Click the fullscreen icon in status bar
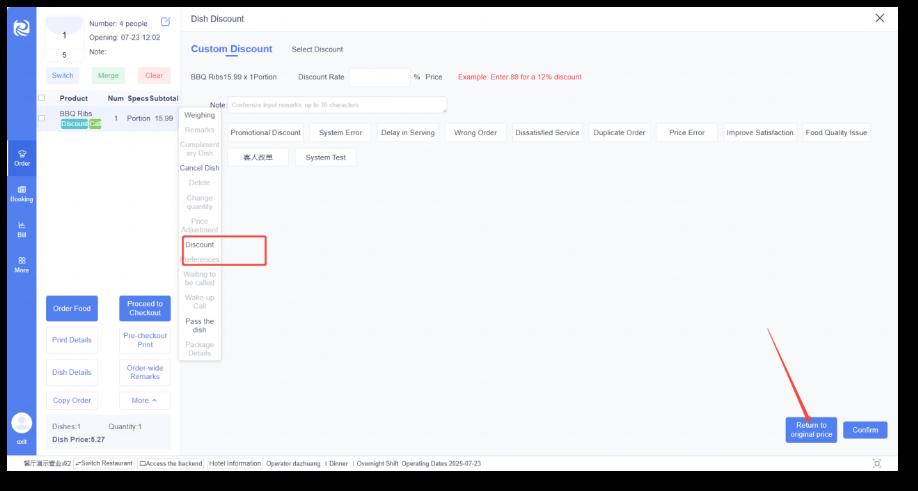 point(877,463)
